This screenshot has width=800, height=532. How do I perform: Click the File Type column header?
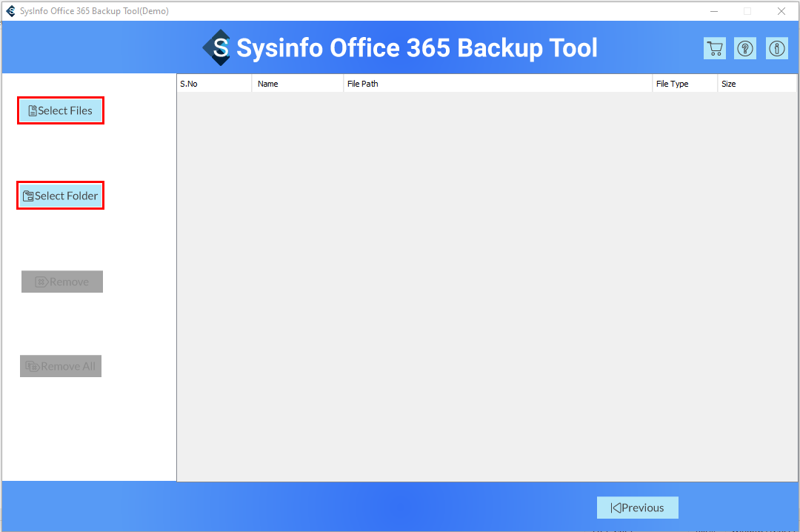pos(684,84)
